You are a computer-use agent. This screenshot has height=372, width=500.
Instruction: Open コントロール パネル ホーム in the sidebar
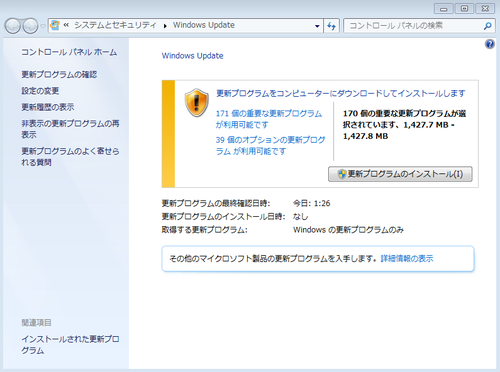point(69,52)
